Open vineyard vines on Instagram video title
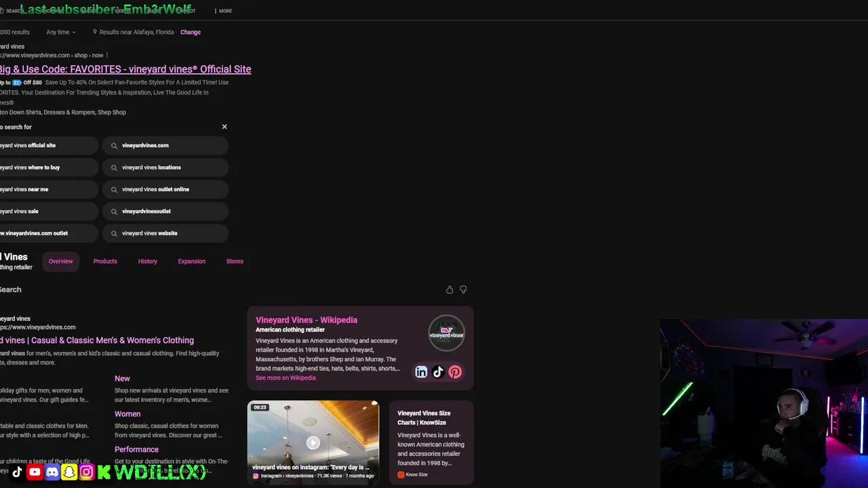 pyautogui.click(x=311, y=467)
